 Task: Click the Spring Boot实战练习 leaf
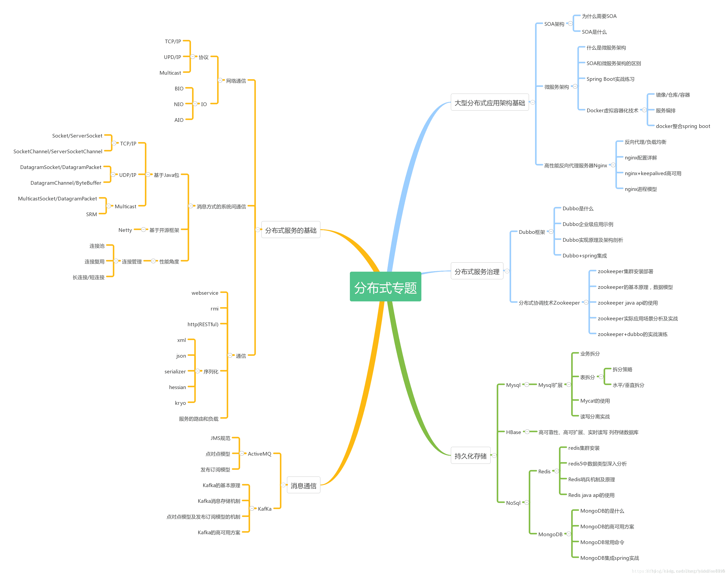click(610, 79)
